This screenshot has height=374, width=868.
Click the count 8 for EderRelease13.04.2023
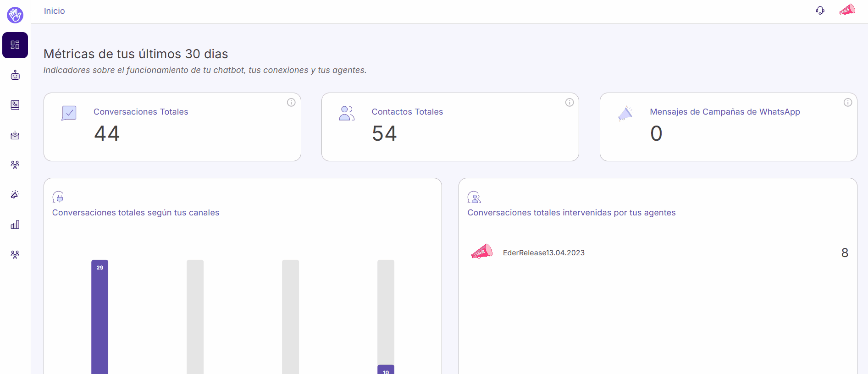pos(845,253)
